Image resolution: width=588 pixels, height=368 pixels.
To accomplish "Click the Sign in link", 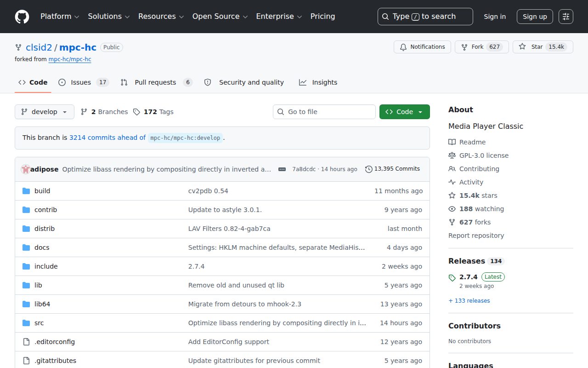I will (495, 17).
